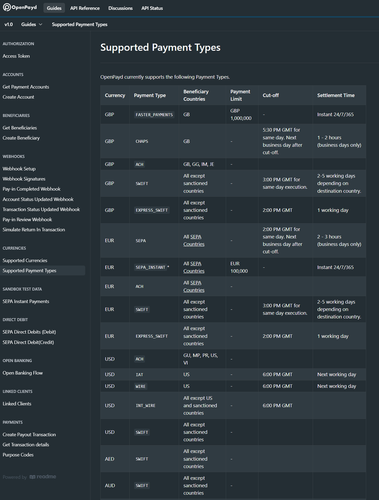Open the v1.0 version selector
This screenshot has height=500, width=379.
pyautogui.click(x=8, y=24)
